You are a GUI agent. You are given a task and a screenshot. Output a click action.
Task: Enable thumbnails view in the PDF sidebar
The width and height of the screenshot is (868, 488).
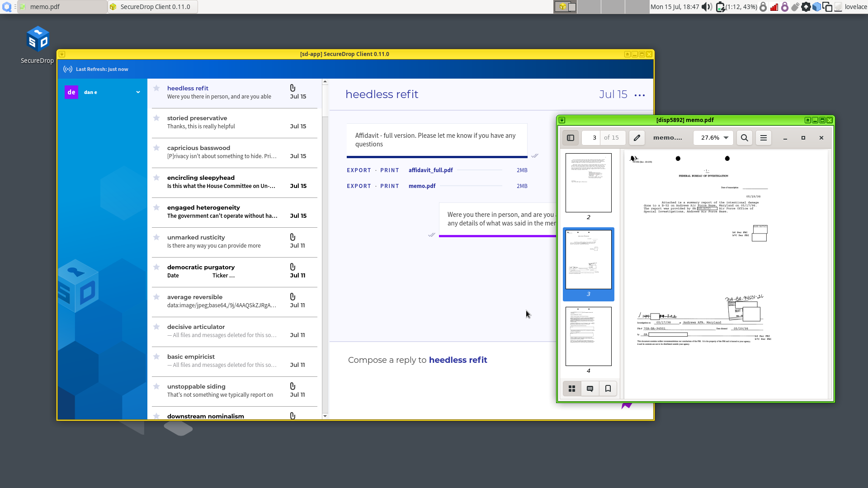click(x=571, y=389)
